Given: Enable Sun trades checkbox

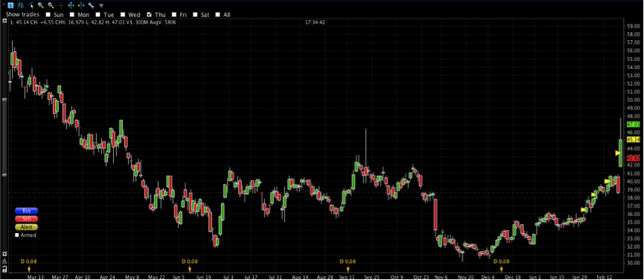Looking at the screenshot, I should click(48, 15).
